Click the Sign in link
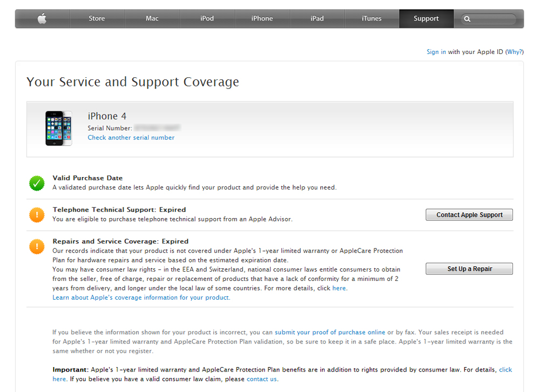Viewport: 540px width, 392px height. coord(436,52)
